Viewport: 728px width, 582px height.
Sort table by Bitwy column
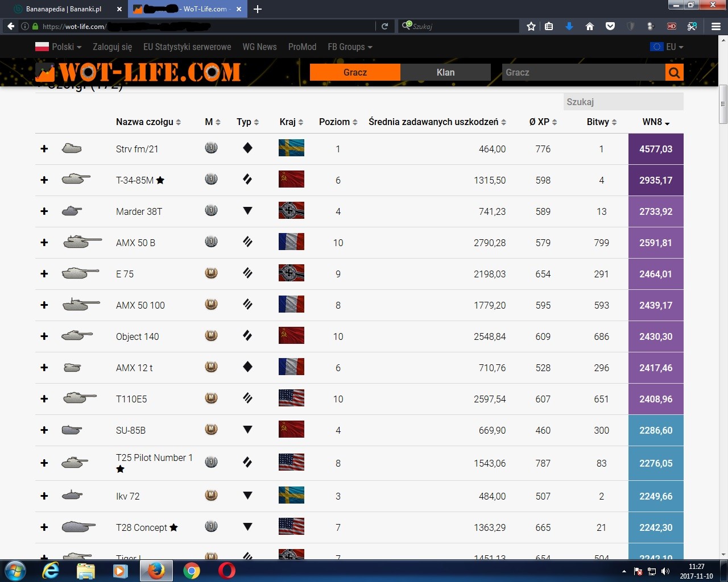[x=602, y=122]
